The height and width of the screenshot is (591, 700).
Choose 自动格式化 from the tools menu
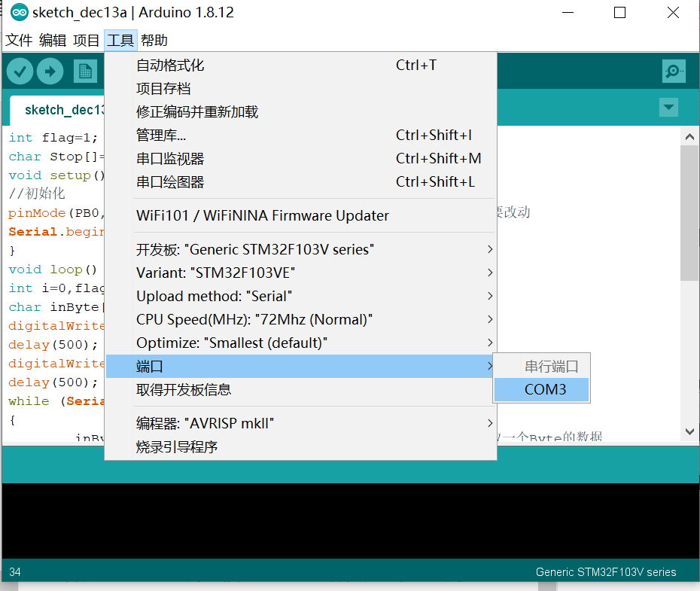(x=301, y=65)
